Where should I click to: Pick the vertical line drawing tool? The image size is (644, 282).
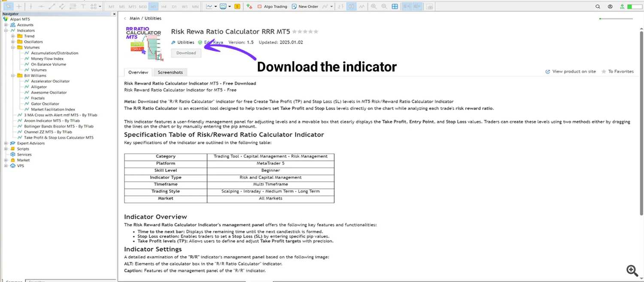(30, 6)
